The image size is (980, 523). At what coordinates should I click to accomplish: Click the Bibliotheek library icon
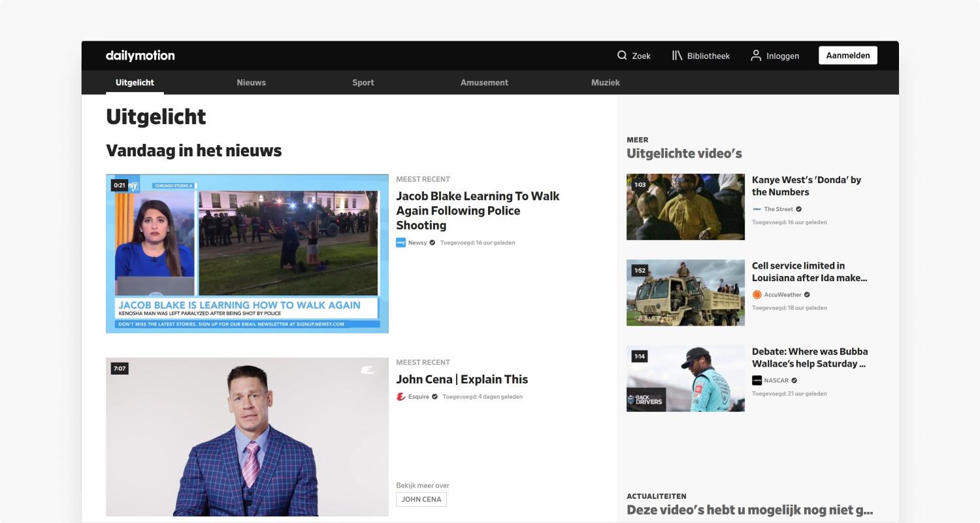click(x=677, y=56)
